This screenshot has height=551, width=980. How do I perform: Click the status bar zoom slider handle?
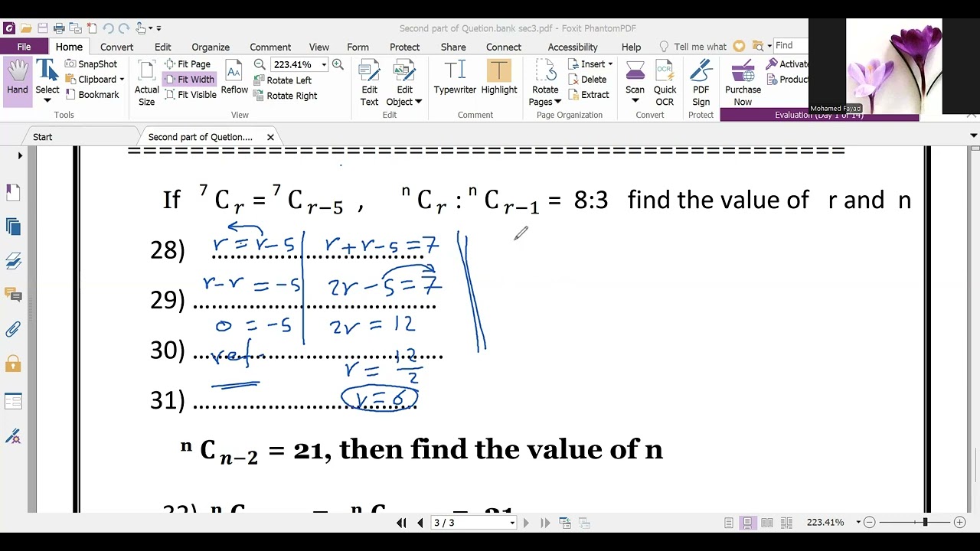point(925,522)
